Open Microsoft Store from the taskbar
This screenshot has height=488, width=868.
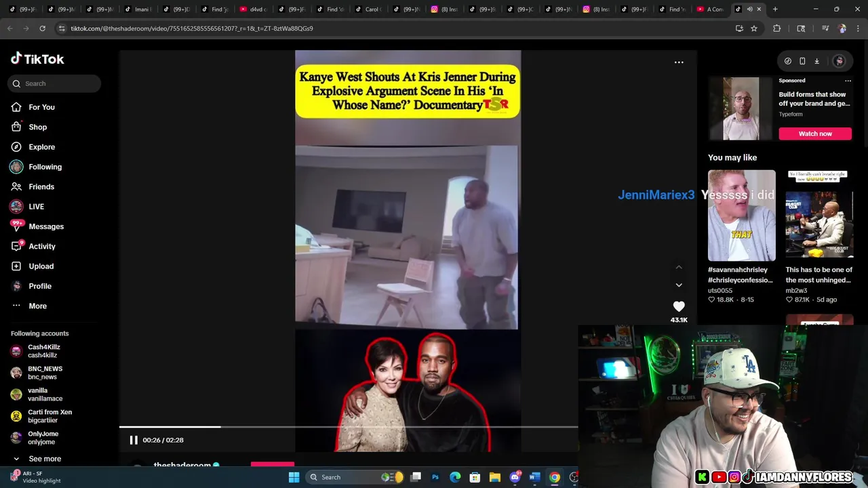point(475,477)
